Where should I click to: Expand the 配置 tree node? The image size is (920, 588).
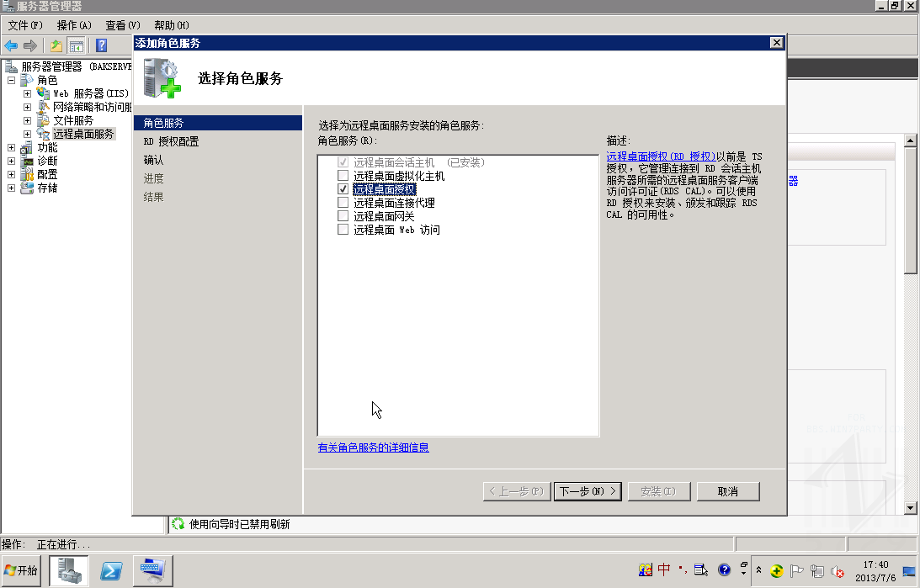click(x=11, y=174)
